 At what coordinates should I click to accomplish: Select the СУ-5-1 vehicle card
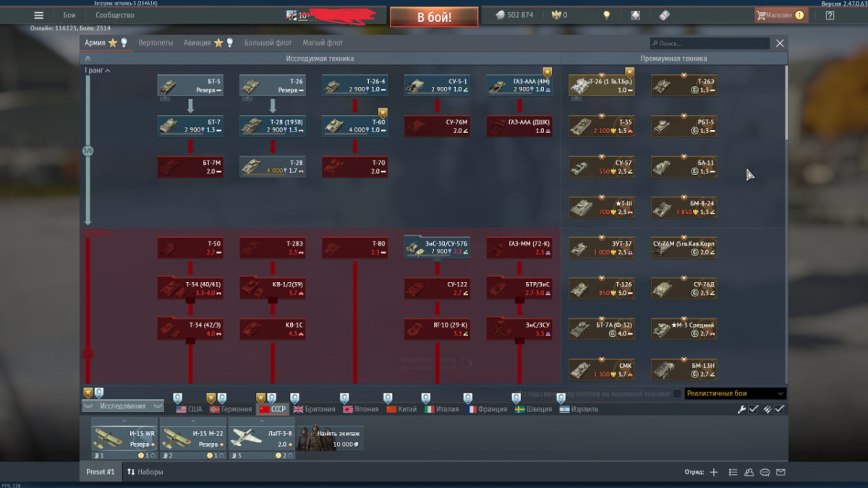437,86
